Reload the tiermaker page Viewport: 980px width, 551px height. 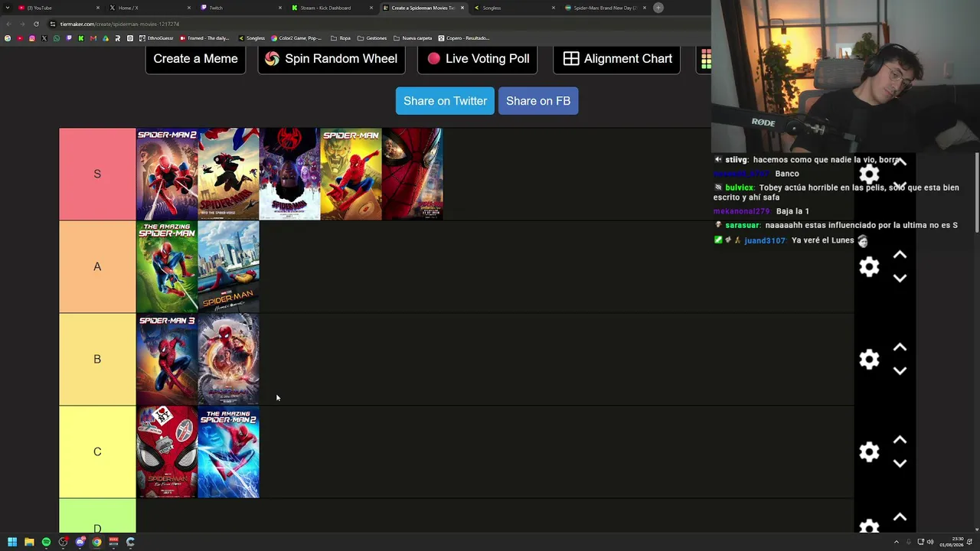(36, 24)
